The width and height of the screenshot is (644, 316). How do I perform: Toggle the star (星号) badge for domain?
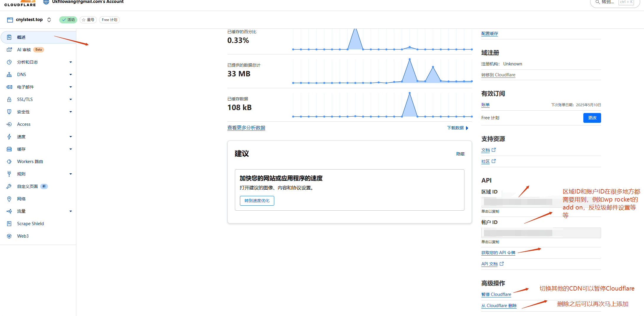coord(88,20)
